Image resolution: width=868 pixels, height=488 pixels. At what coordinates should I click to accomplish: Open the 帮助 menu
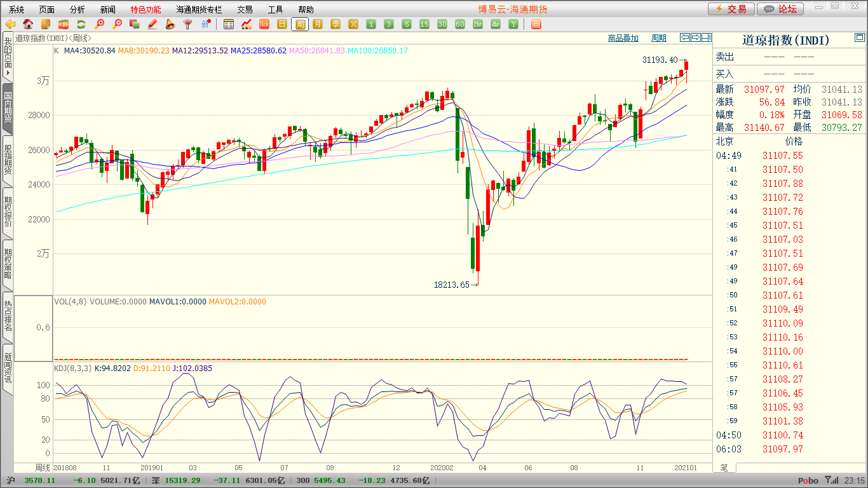click(306, 10)
